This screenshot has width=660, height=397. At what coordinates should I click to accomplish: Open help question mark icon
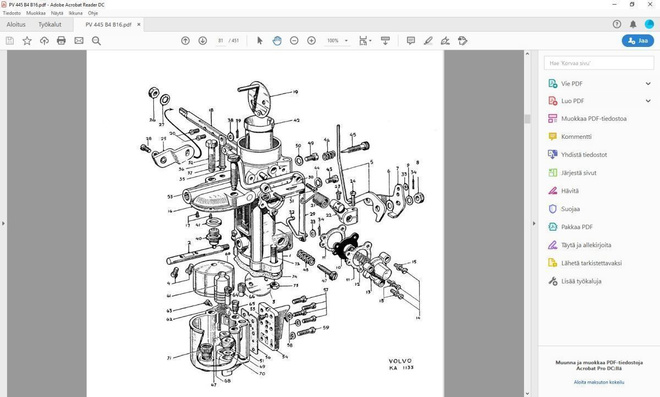[617, 24]
